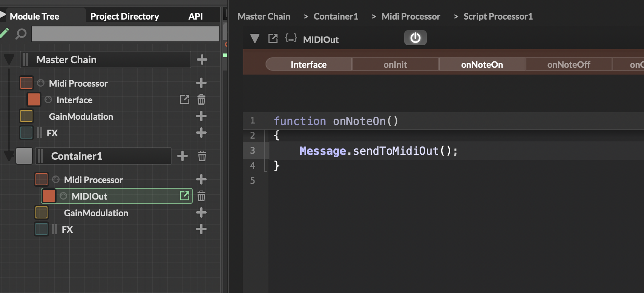Add modulator to first GainModulation chain
The height and width of the screenshot is (293, 644).
pyautogui.click(x=201, y=116)
